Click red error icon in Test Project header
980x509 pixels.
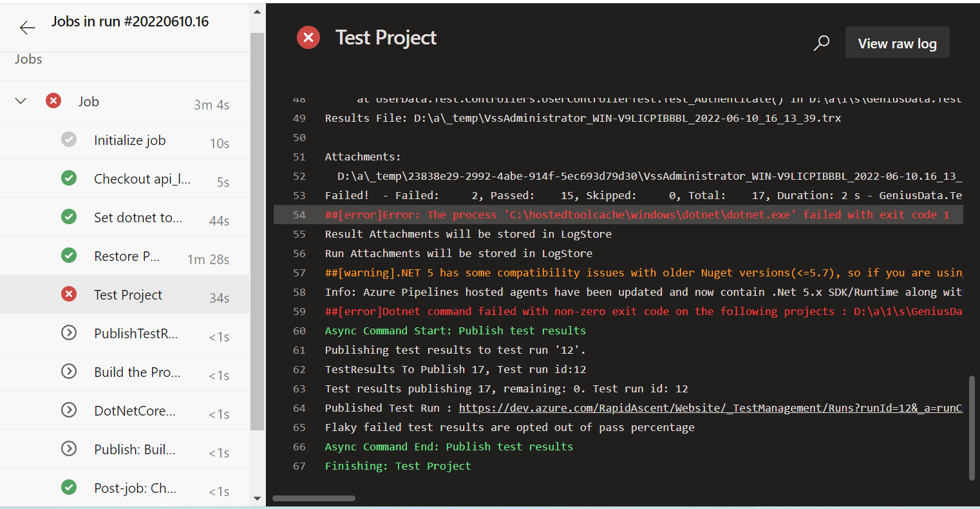(x=308, y=37)
